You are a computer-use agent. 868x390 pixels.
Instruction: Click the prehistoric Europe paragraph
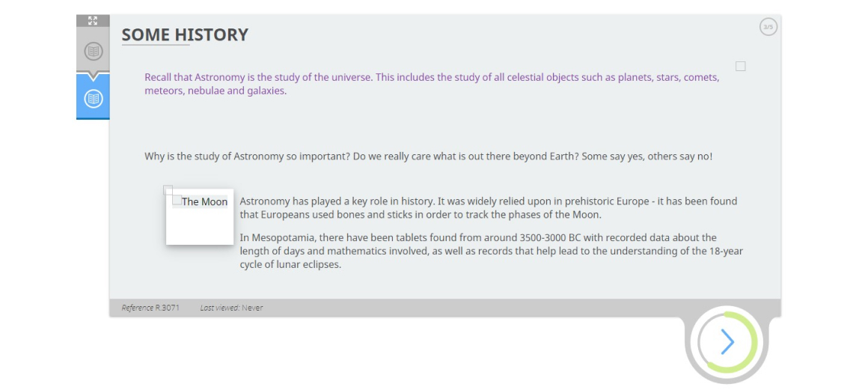tap(488, 208)
